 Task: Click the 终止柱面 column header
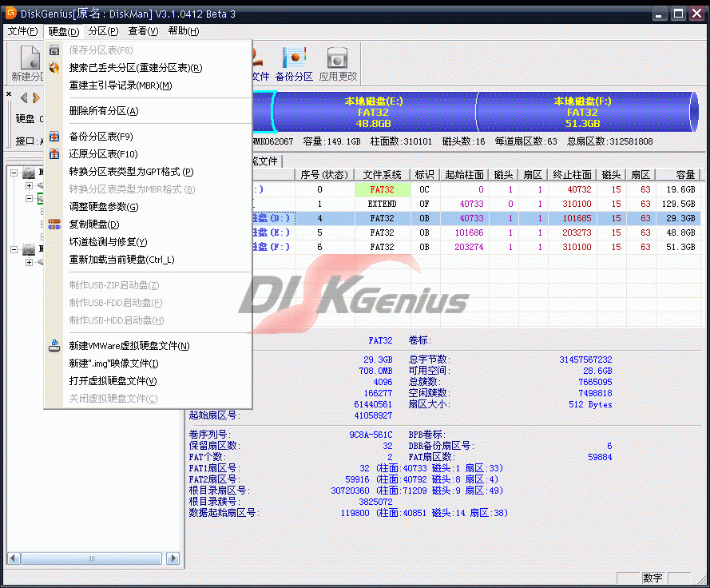(573, 175)
